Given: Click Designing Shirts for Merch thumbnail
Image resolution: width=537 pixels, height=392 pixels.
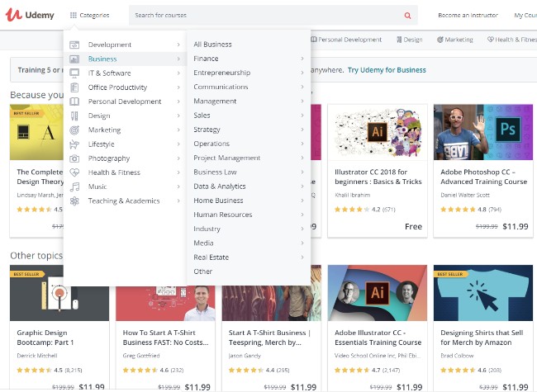Looking at the screenshot, I should [483, 293].
